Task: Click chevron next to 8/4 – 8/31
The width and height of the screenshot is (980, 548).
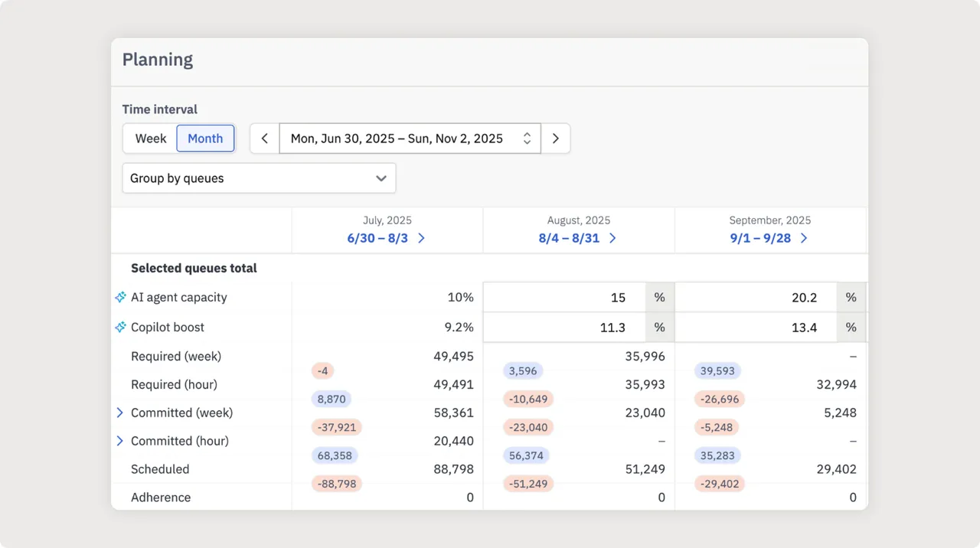Action: 612,238
